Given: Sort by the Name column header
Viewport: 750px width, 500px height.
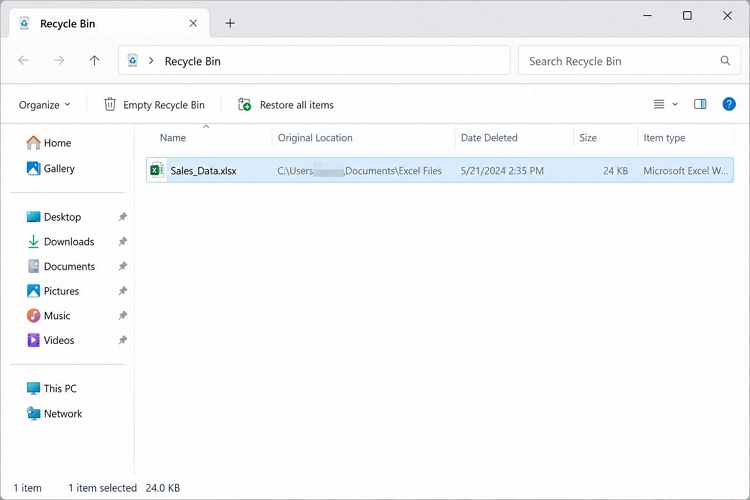Looking at the screenshot, I should click(x=173, y=138).
